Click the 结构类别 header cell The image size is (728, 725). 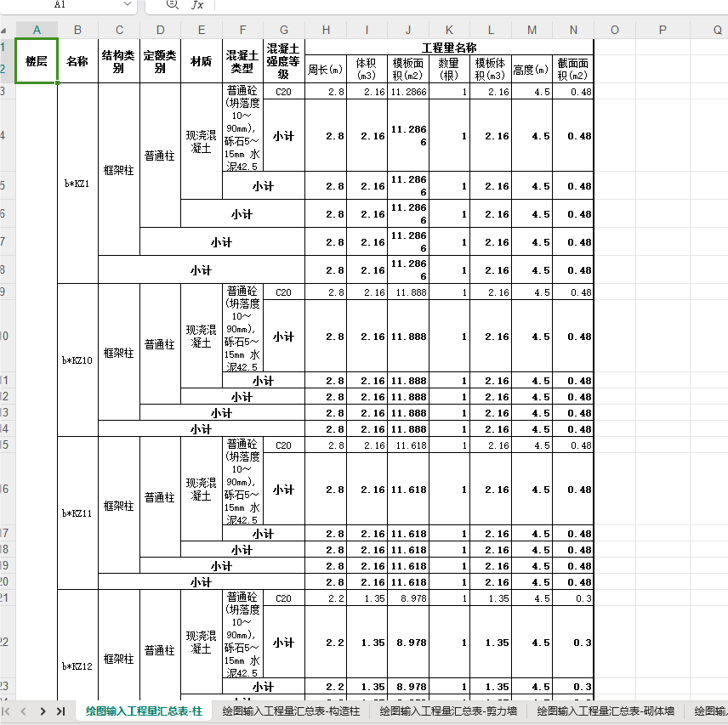tap(119, 61)
